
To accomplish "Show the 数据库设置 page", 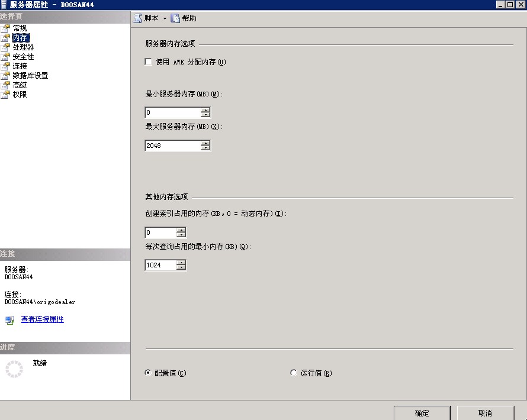I will [30, 75].
